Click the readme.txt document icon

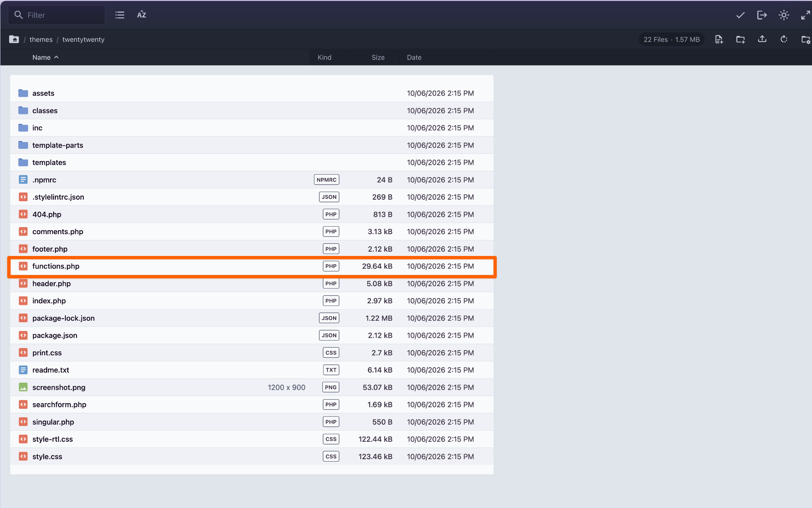[23, 370]
